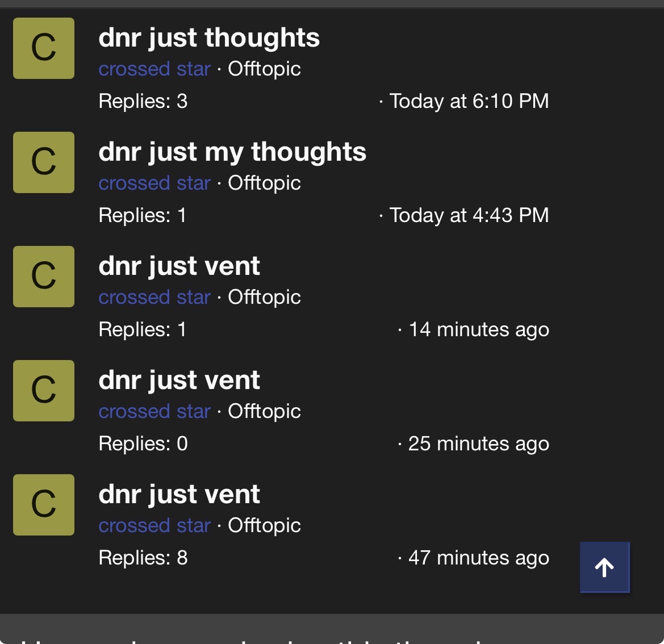
Task: Open "dnr just vent" thread with 8 replies
Action: (x=179, y=495)
